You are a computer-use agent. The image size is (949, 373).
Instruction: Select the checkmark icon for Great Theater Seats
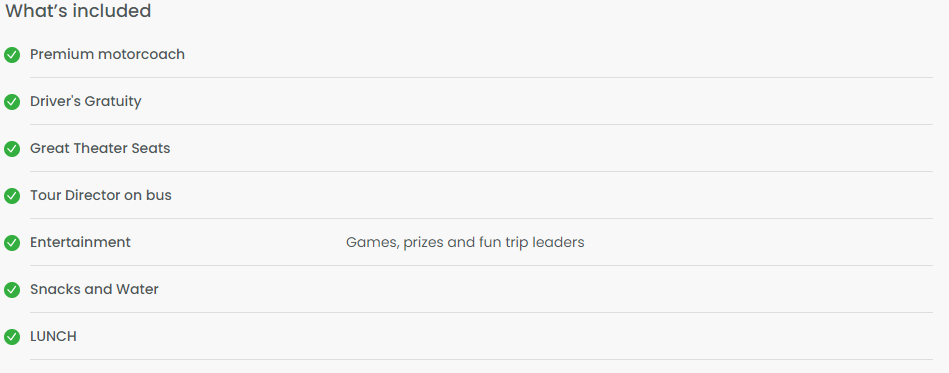coord(12,149)
